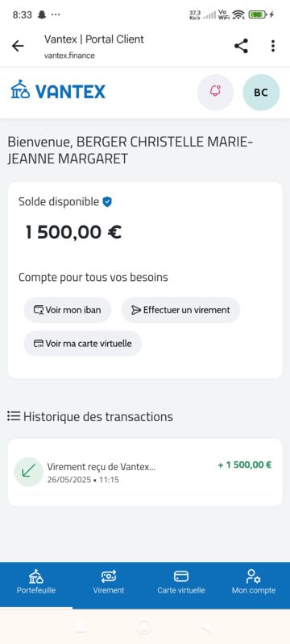This screenshot has width=290, height=644.
Task: Tap the green received-transfer arrow icon
Action: pos(29,472)
